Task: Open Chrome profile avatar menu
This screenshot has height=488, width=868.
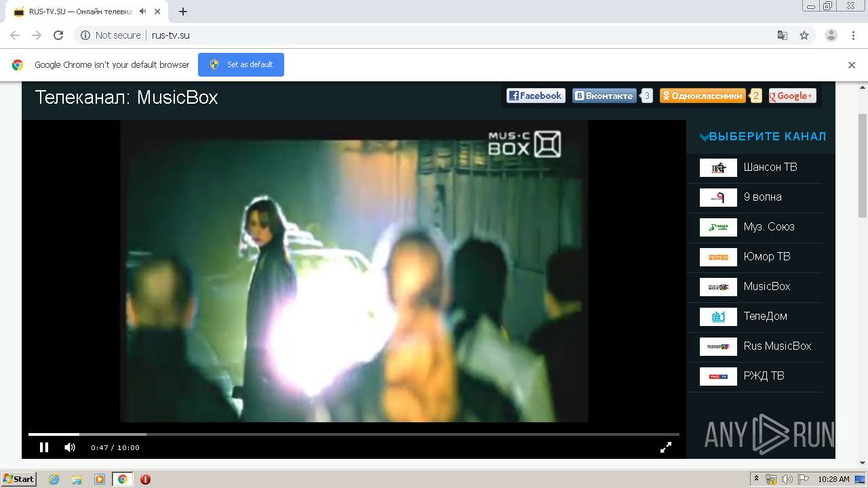Action: [x=831, y=35]
